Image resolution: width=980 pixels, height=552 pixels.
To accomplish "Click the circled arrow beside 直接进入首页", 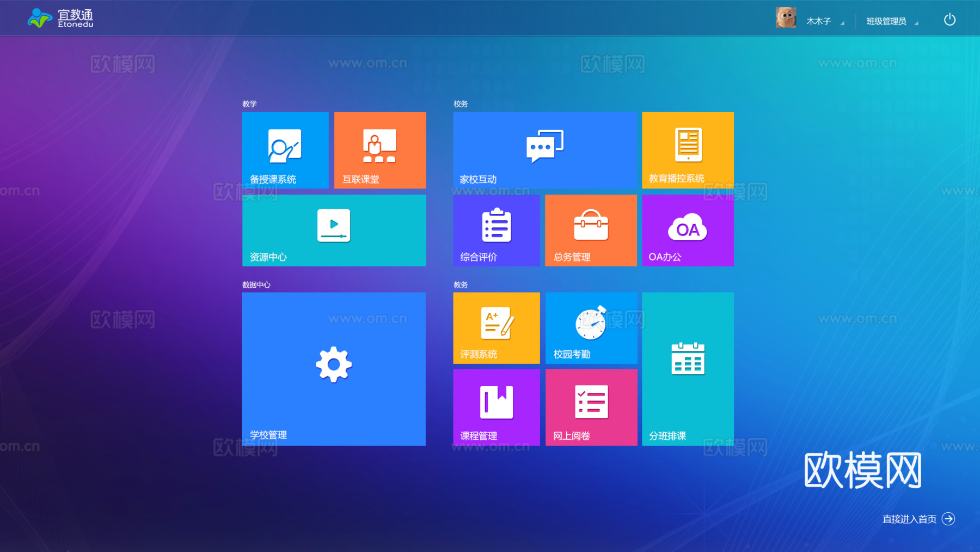I will coord(948,519).
